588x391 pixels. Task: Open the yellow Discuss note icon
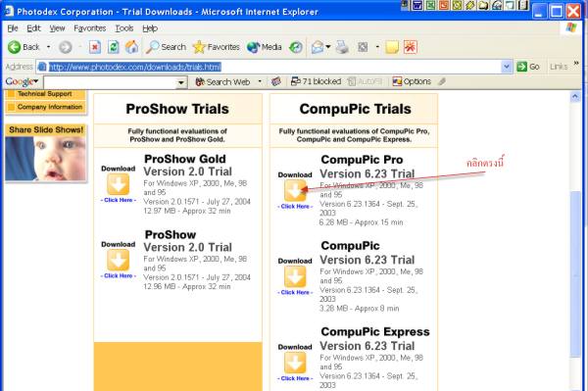tap(392, 47)
